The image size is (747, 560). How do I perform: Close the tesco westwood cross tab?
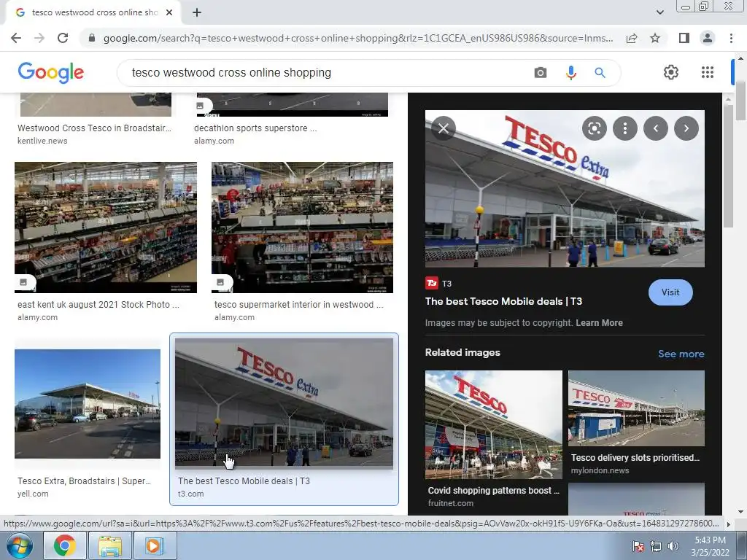(x=169, y=13)
